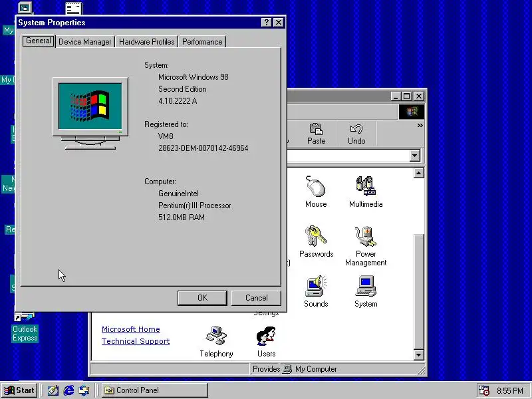Launch Outlook Express from quick launch bar
The image size is (532, 399).
(x=84, y=390)
